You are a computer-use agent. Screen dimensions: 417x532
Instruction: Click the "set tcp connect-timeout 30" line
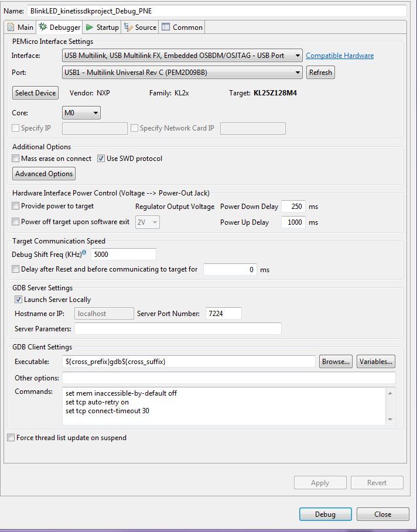point(107,411)
